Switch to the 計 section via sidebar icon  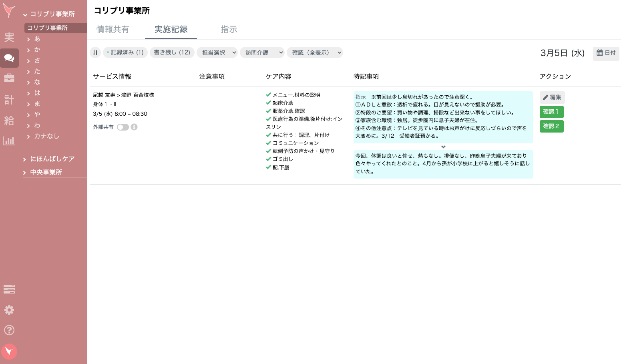pyautogui.click(x=9, y=100)
